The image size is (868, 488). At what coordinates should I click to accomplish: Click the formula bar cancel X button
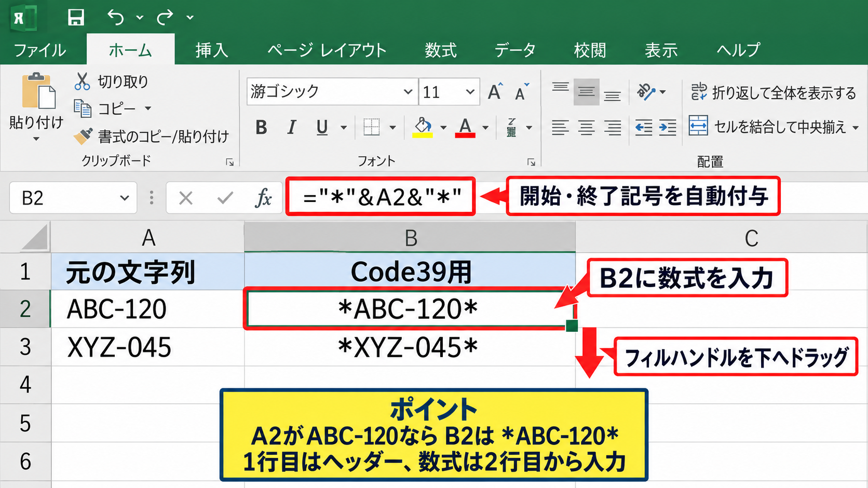(186, 198)
